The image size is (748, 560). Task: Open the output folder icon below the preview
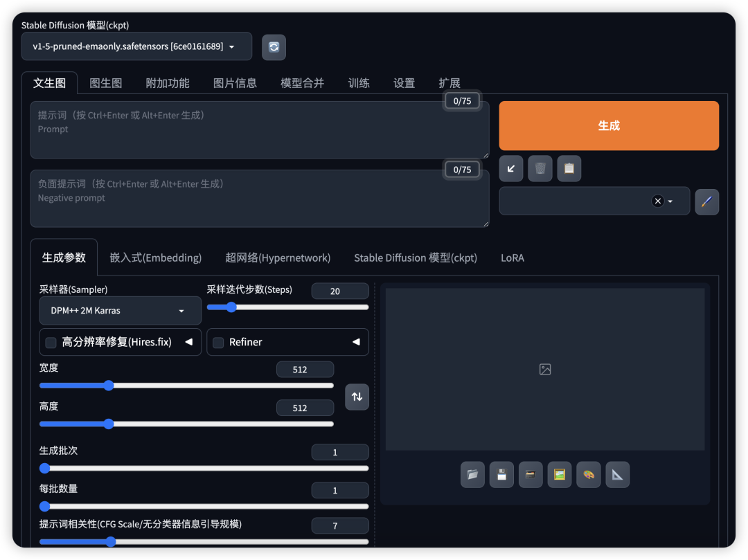[x=472, y=474]
